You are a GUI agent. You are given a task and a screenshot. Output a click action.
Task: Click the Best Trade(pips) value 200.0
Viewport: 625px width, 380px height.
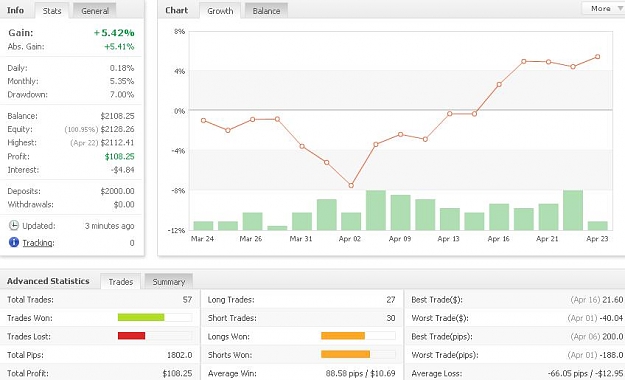point(613,336)
